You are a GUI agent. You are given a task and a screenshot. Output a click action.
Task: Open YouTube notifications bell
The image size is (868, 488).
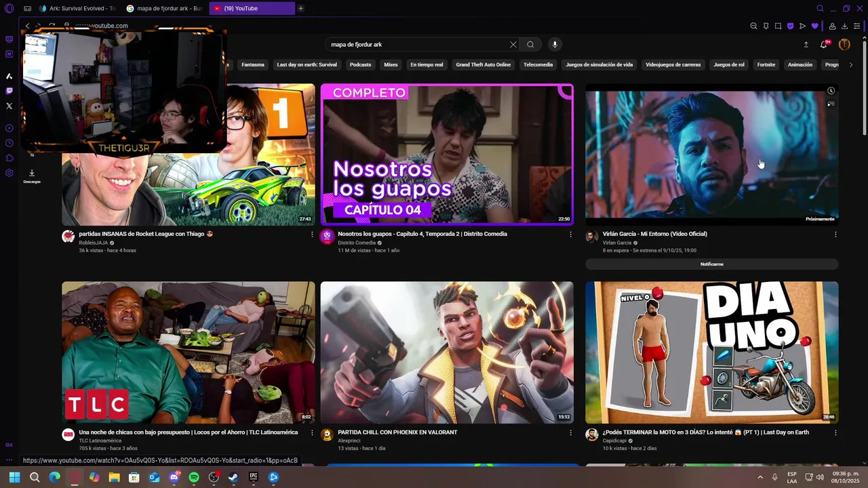coord(824,45)
